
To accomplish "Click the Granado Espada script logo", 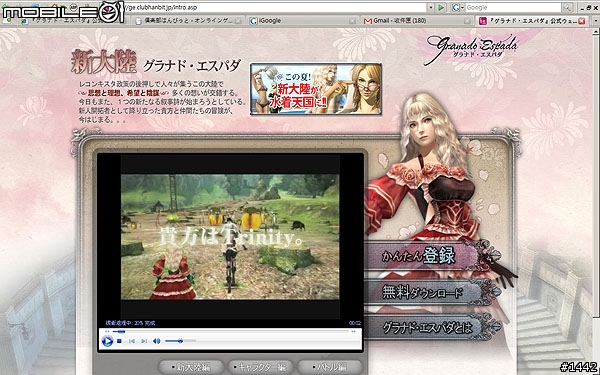I will click(x=471, y=49).
